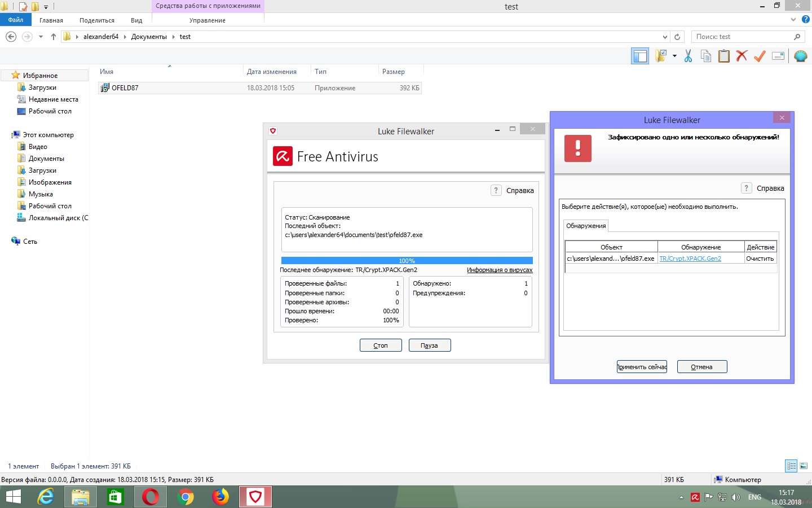This screenshot has width=812, height=508.
Task: Open the TR/Crypt.XPACK.Gen2 detection link
Action: pyautogui.click(x=690, y=259)
